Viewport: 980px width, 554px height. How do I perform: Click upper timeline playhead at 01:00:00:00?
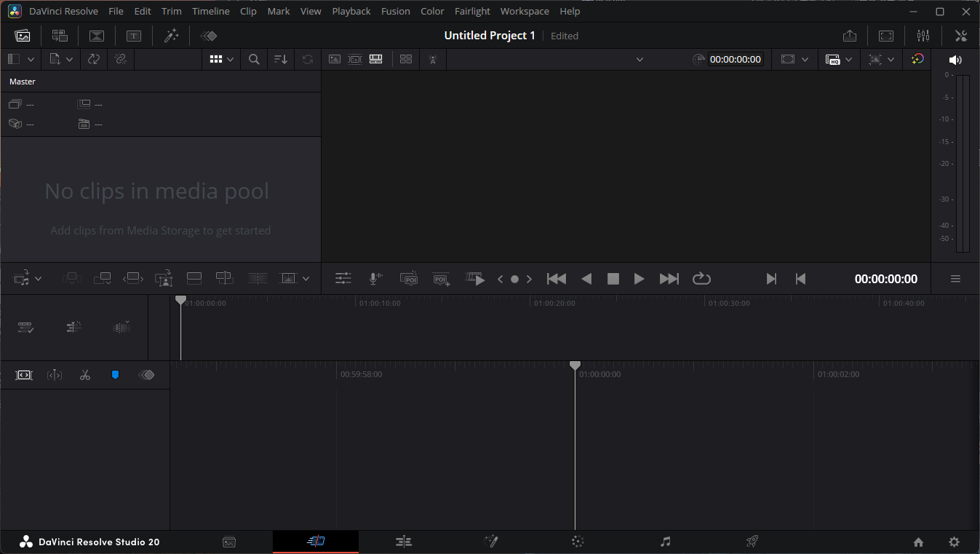[181, 300]
